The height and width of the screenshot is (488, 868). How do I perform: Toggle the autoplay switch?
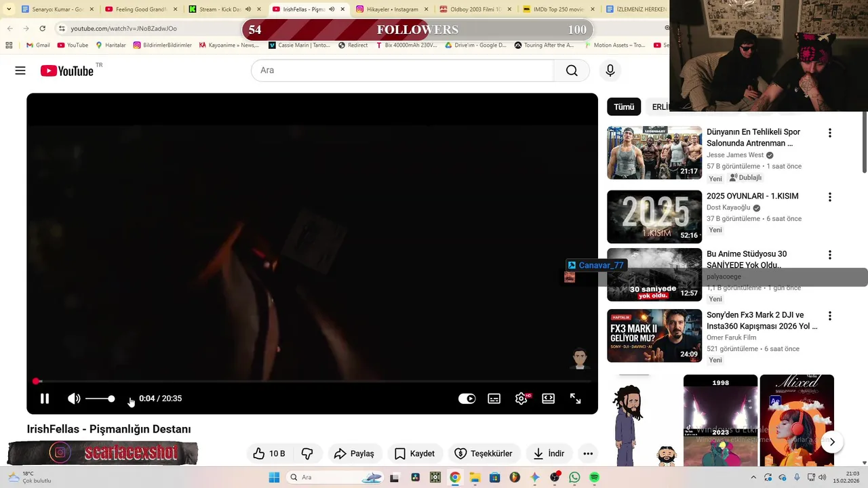[467, 399]
